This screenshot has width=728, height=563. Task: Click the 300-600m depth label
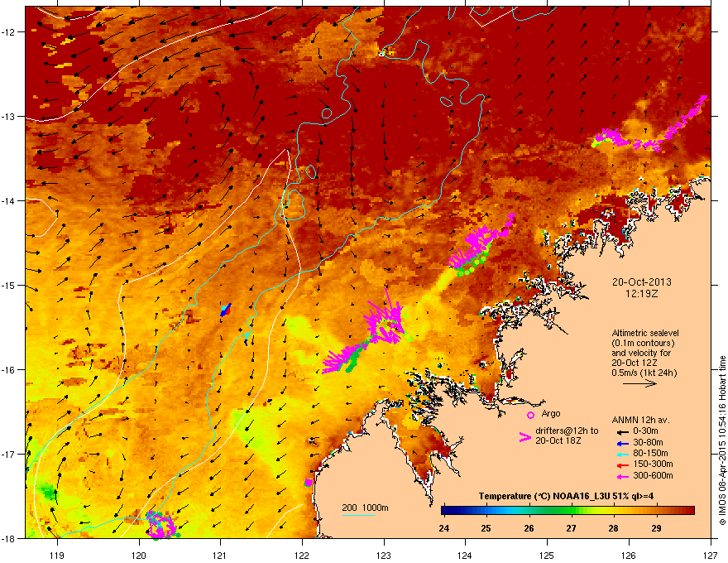653,476
